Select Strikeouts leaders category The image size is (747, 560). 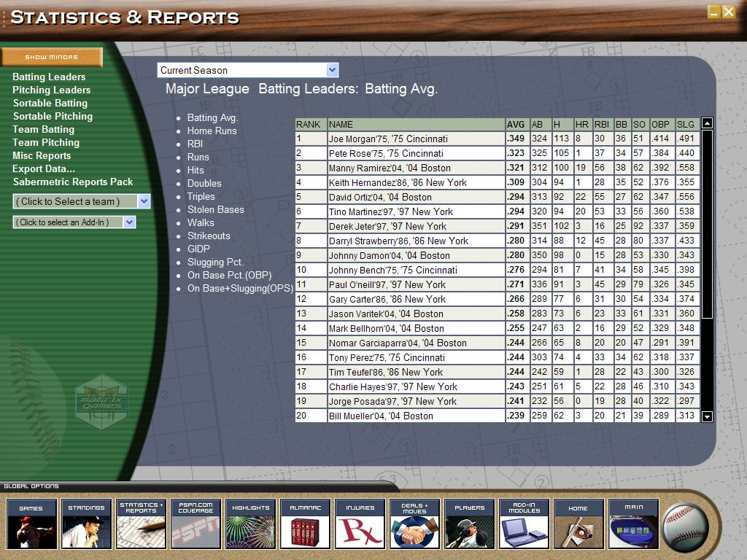coord(209,236)
